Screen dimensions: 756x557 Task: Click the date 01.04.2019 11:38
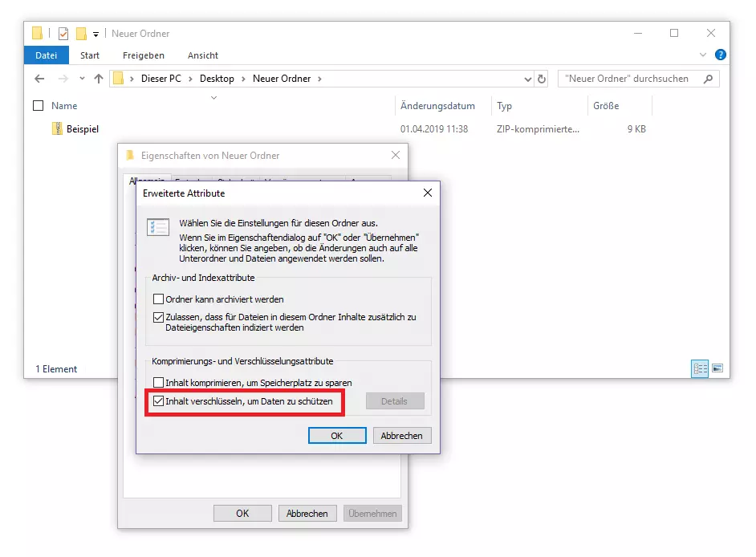(x=434, y=128)
